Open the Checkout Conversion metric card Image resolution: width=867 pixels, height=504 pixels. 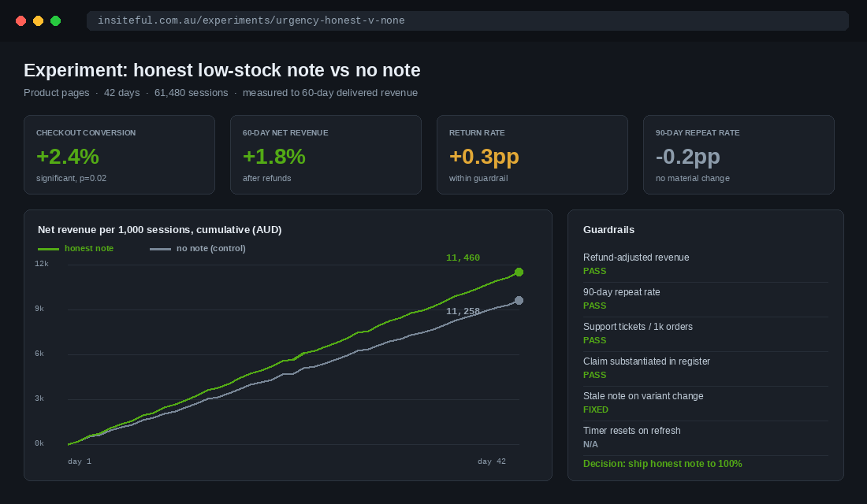pos(120,154)
